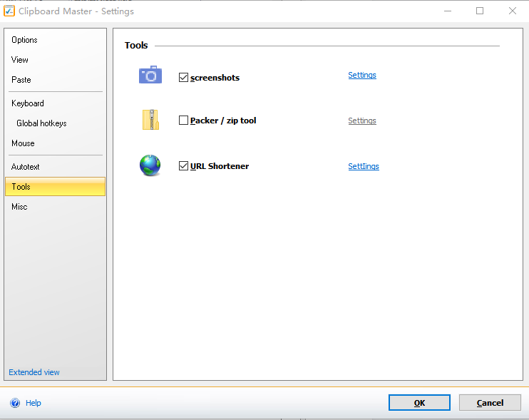Go to Keyboard settings
529x420 pixels.
[28, 103]
